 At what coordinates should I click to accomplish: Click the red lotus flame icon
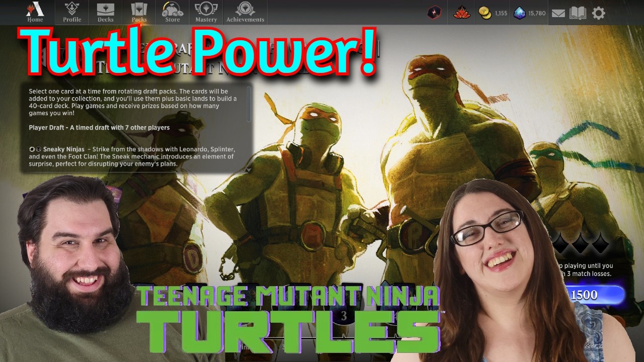(x=462, y=13)
